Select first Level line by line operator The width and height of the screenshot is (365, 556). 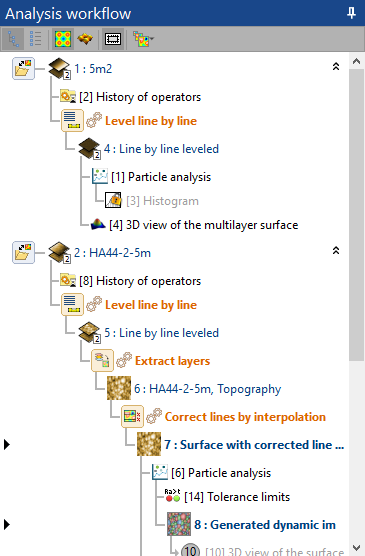(151, 121)
